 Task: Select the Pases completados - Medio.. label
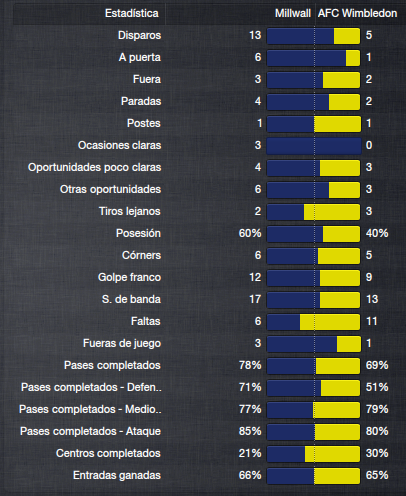pos(90,409)
